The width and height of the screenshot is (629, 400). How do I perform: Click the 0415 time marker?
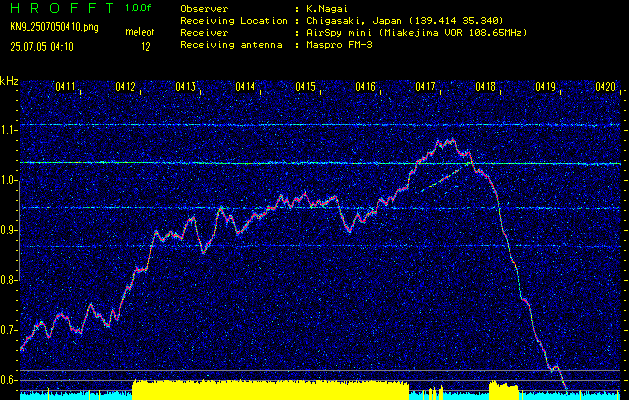click(306, 86)
